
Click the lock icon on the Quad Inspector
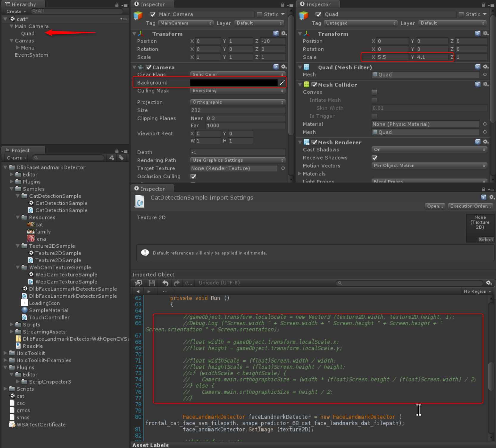483,4
